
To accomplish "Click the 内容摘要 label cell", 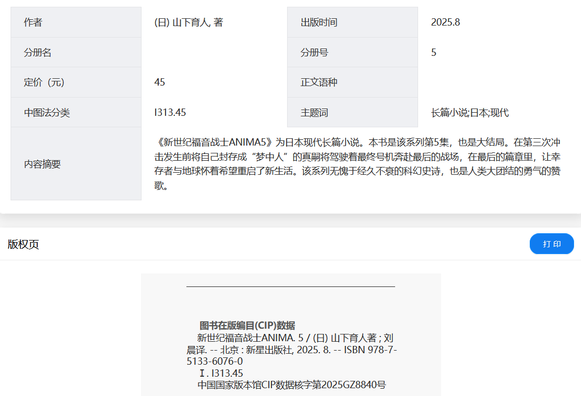I will tap(76, 164).
